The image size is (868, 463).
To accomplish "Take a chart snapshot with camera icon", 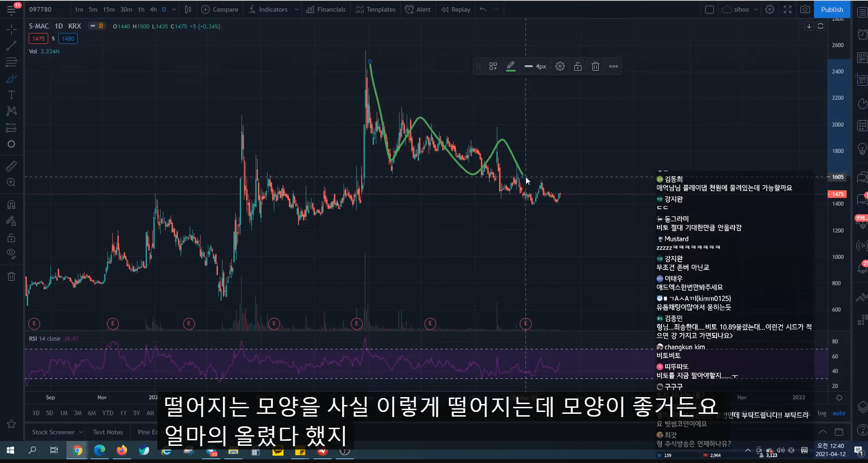I will tap(805, 9).
